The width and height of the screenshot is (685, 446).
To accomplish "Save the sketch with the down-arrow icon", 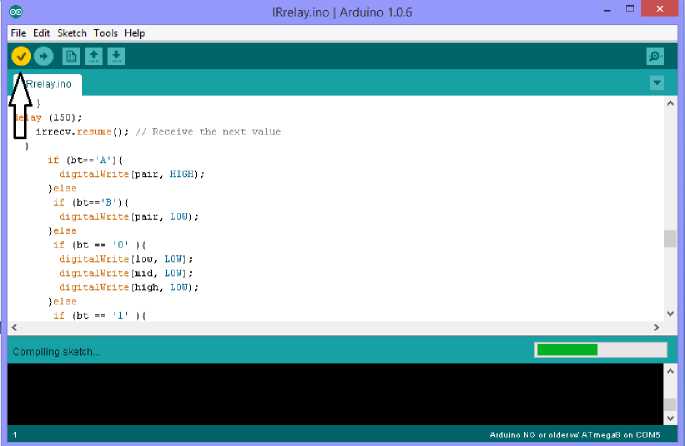I will (116, 56).
